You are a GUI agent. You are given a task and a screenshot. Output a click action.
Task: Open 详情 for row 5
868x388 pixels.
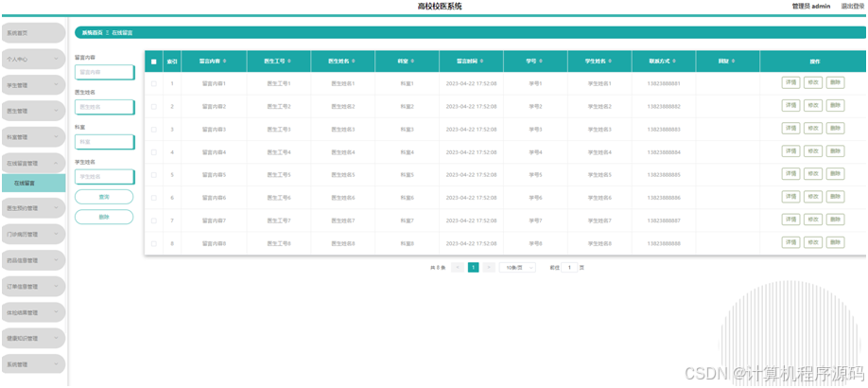[x=790, y=174]
